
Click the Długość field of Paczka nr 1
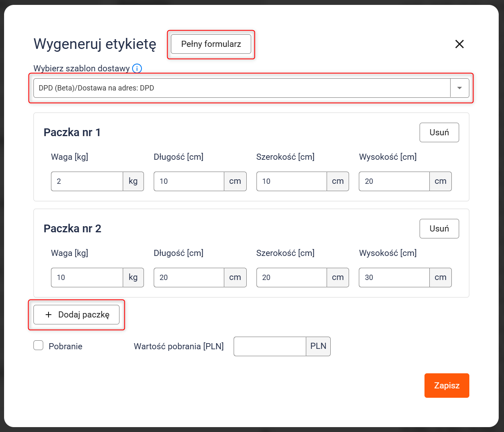[189, 181]
